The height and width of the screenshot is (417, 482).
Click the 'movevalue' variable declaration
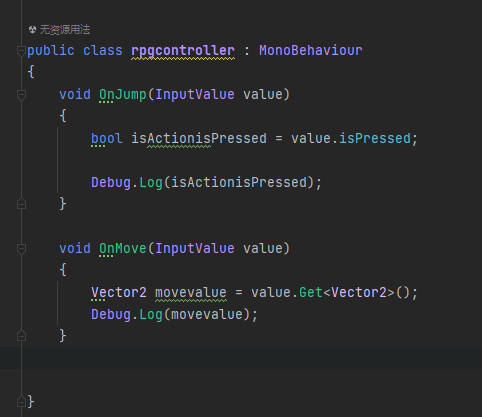point(191,293)
